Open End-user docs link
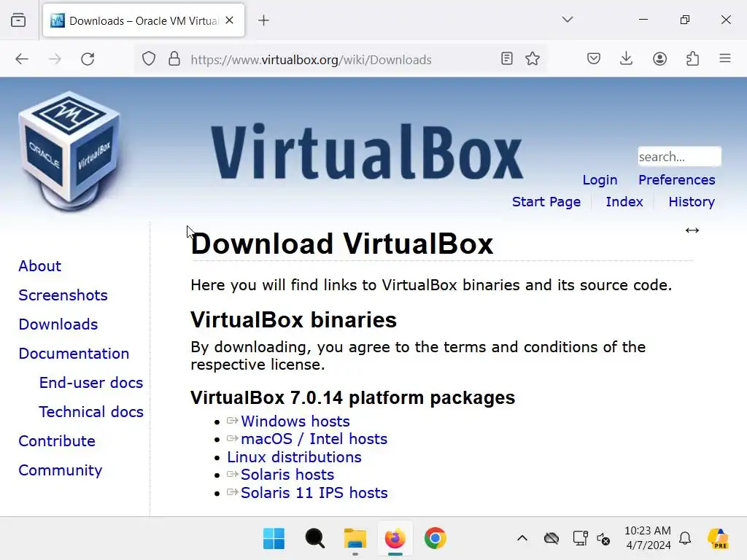The width and height of the screenshot is (747, 560). pyautogui.click(x=91, y=382)
